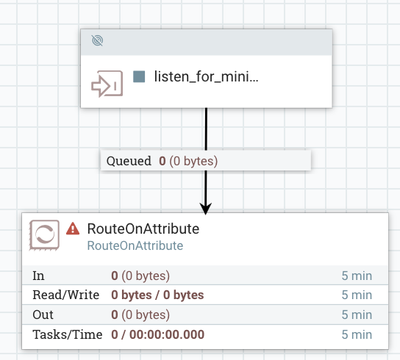The width and height of the screenshot is (400, 360).
Task: Click the 5 min label in Out row
Action: 357,315
